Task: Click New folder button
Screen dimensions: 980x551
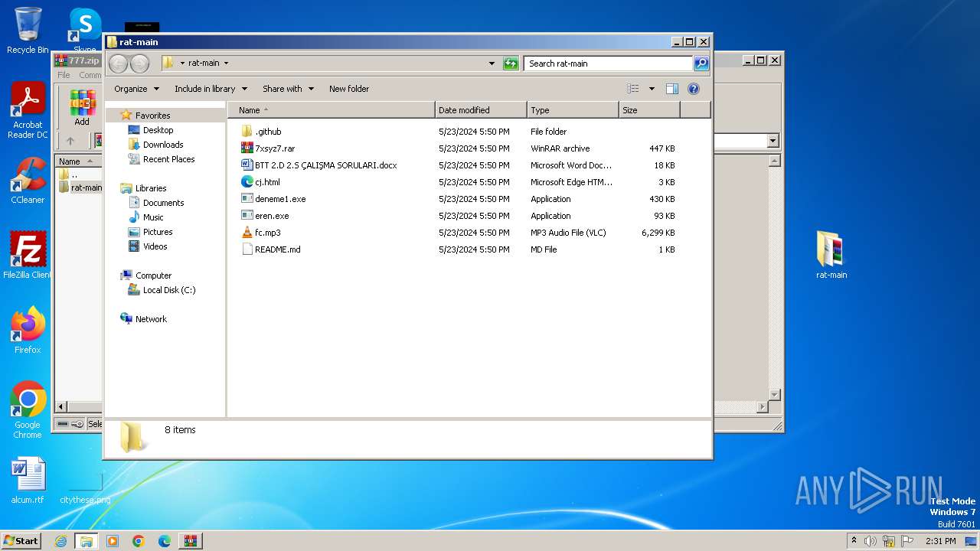Action: click(x=349, y=89)
